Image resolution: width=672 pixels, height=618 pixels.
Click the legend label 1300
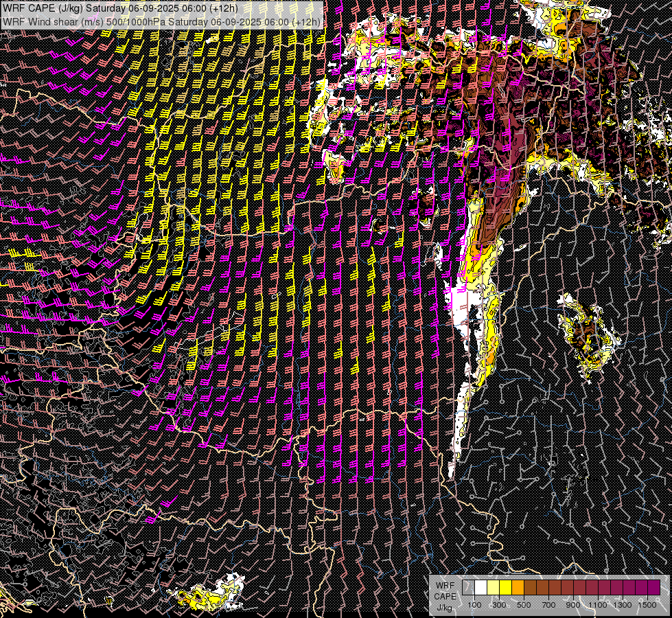623,605
